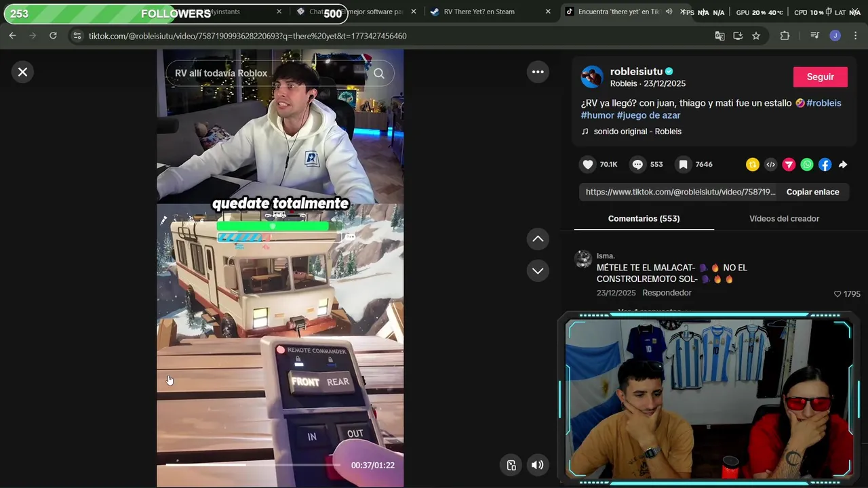Go to the previous video arrow
Image resolution: width=868 pixels, height=488 pixels.
pyautogui.click(x=538, y=239)
